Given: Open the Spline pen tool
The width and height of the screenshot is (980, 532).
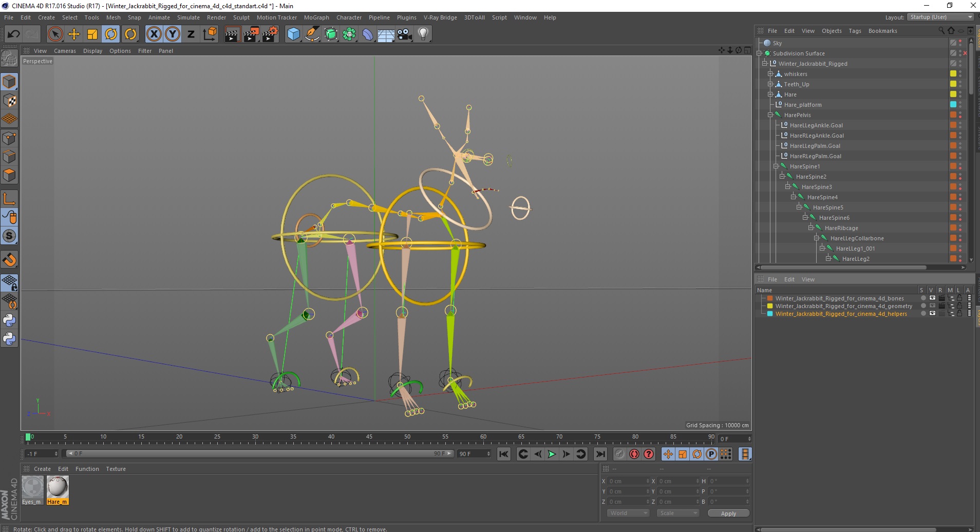Looking at the screenshot, I should tap(312, 34).
